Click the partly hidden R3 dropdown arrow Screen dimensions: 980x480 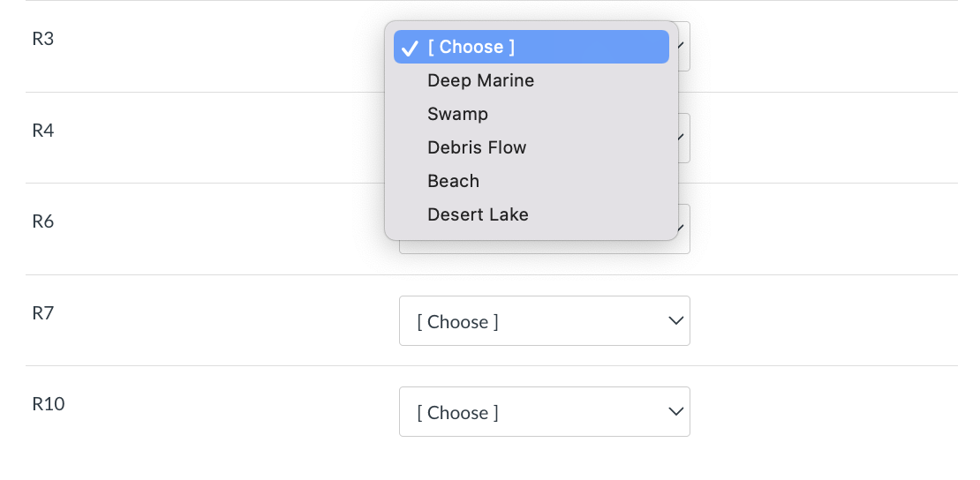tap(683, 46)
